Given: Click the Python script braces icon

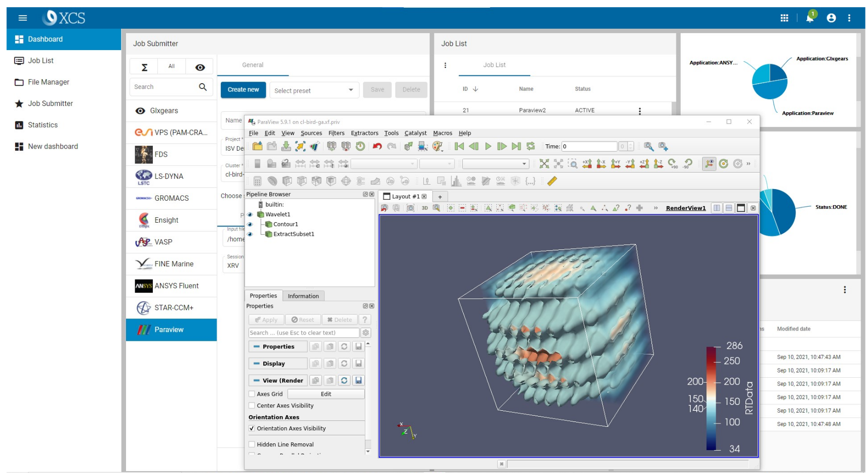Looking at the screenshot, I should 530,181.
